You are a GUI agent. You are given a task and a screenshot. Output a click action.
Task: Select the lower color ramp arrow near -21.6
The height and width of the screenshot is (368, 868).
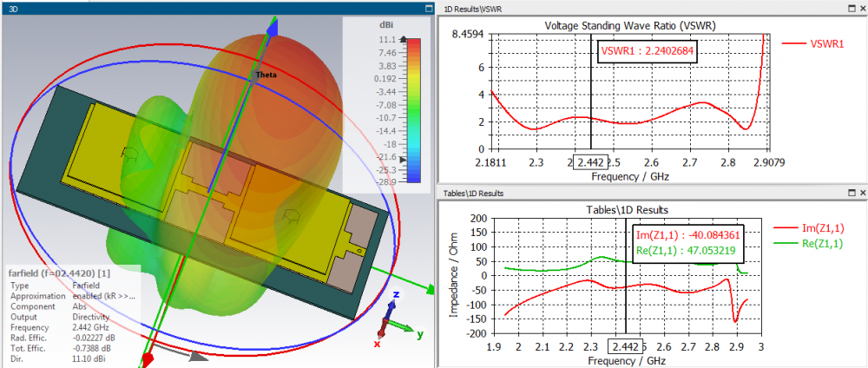[x=403, y=159]
